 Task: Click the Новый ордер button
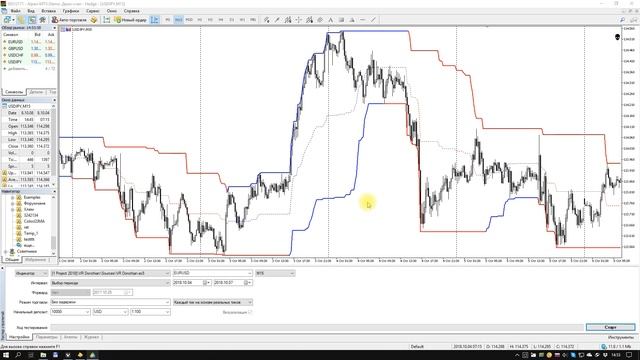coord(131,20)
